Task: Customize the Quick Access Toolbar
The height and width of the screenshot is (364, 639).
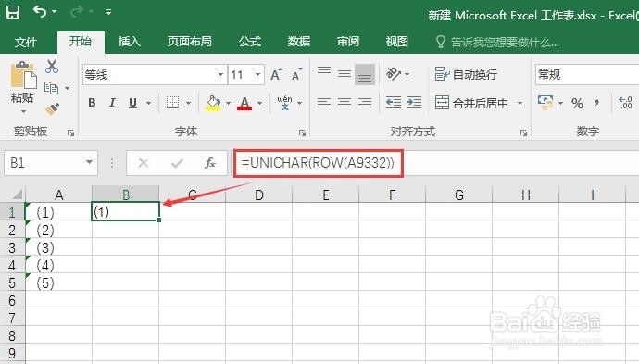Action: pos(108,12)
